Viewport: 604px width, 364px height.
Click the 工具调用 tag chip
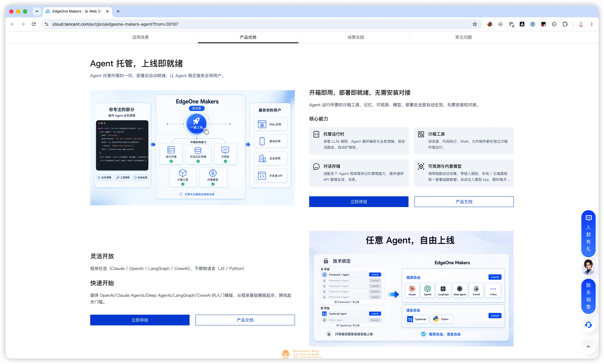click(123, 177)
